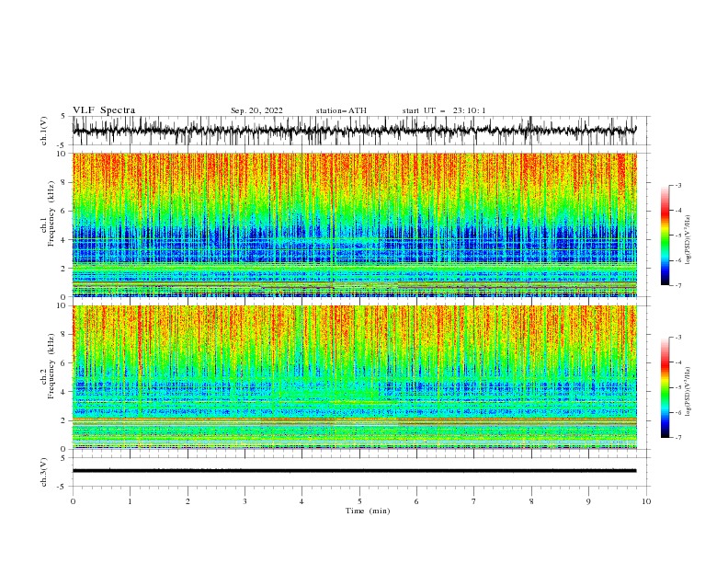
Task: Click the time axis tick label '9'
Action: 588,501
